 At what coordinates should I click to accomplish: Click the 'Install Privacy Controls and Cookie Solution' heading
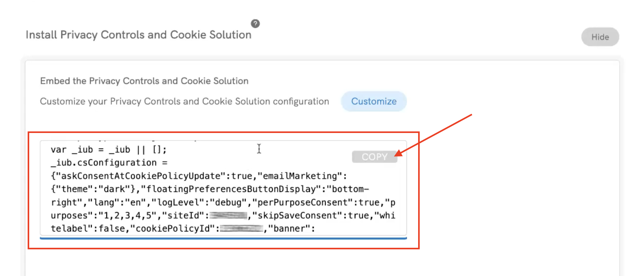click(139, 35)
